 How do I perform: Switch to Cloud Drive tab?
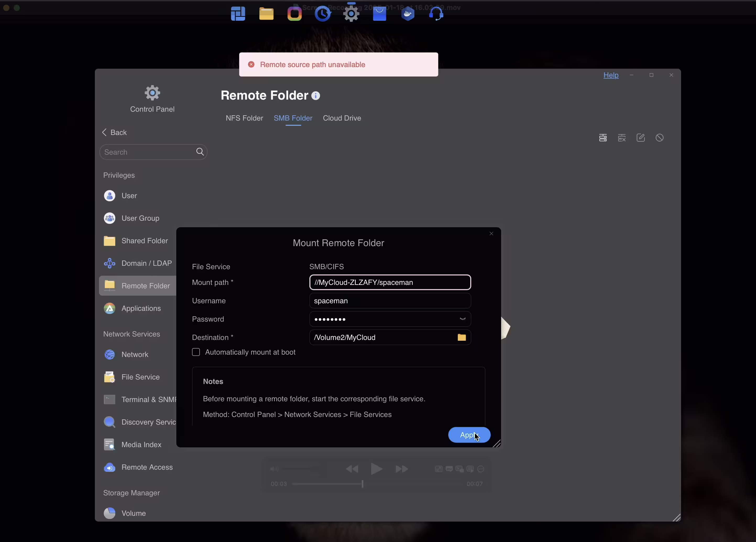point(342,118)
